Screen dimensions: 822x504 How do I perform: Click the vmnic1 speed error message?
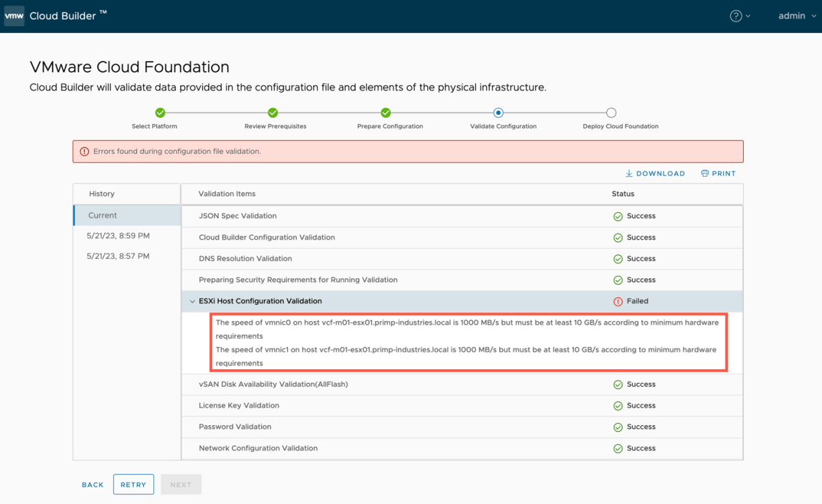click(466, 356)
